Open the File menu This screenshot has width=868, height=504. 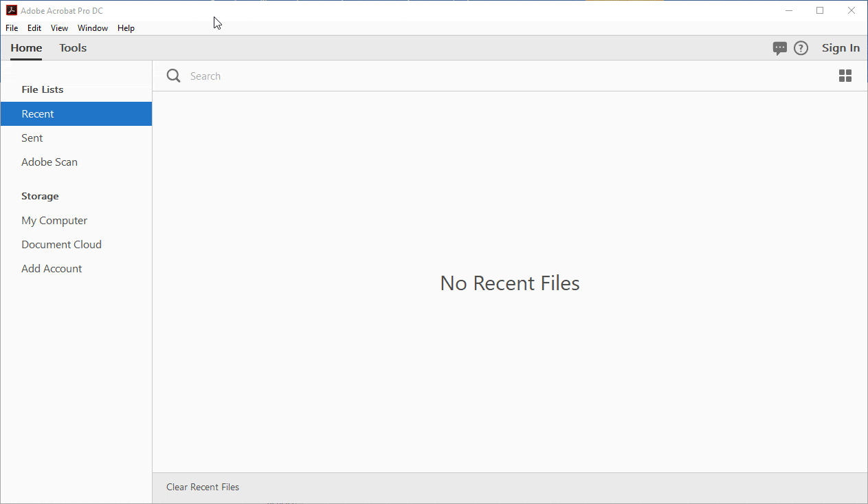[x=12, y=28]
